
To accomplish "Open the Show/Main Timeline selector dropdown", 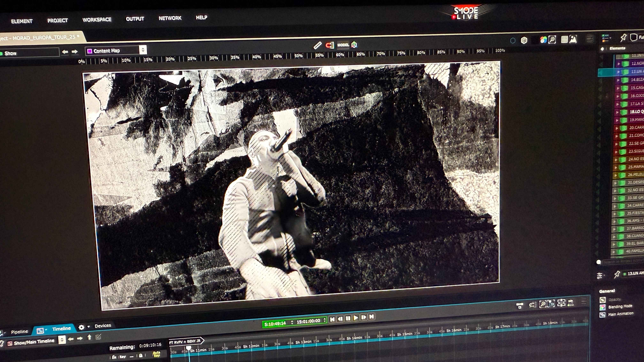I will point(62,339).
